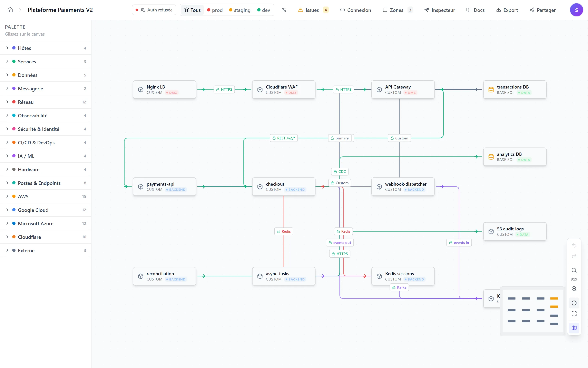The image size is (588, 368).
Task: Zoom out of the canvas
Action: [x=574, y=270]
